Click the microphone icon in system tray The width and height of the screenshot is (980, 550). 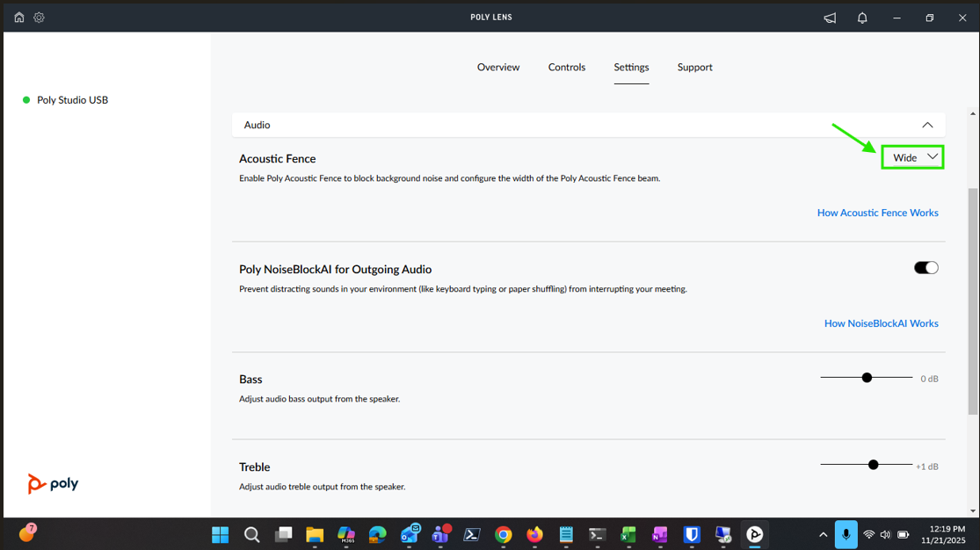coord(846,534)
